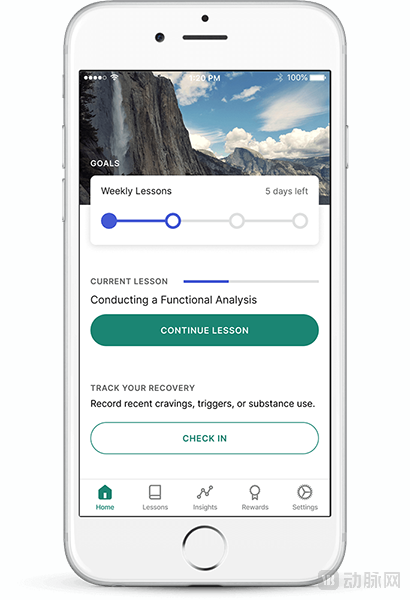Open the Insights graph icon
This screenshot has height=600, width=410.
(205, 492)
